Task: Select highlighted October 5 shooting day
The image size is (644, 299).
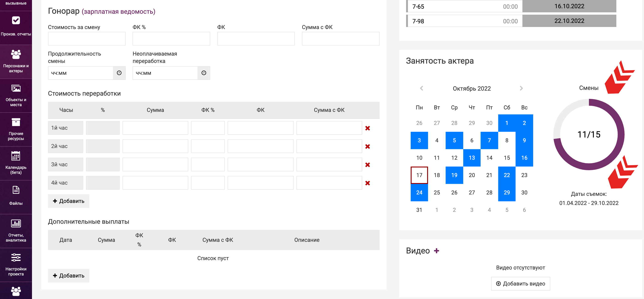Action: point(454,140)
